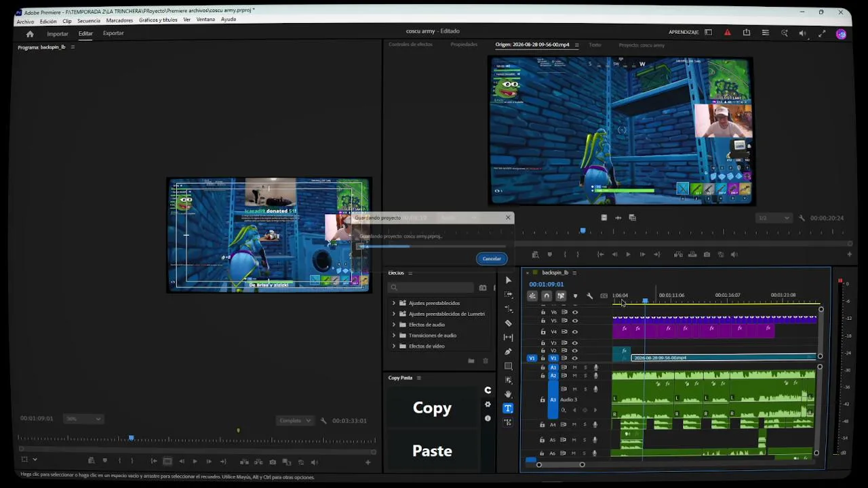Open timeline settings wrench
Viewport: 868px width, 488px height.
coord(589,296)
